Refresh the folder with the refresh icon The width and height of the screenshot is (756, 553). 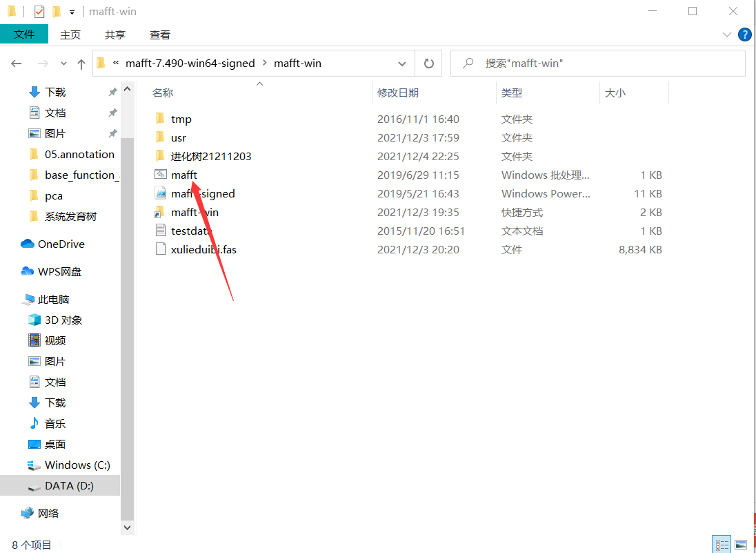click(428, 63)
